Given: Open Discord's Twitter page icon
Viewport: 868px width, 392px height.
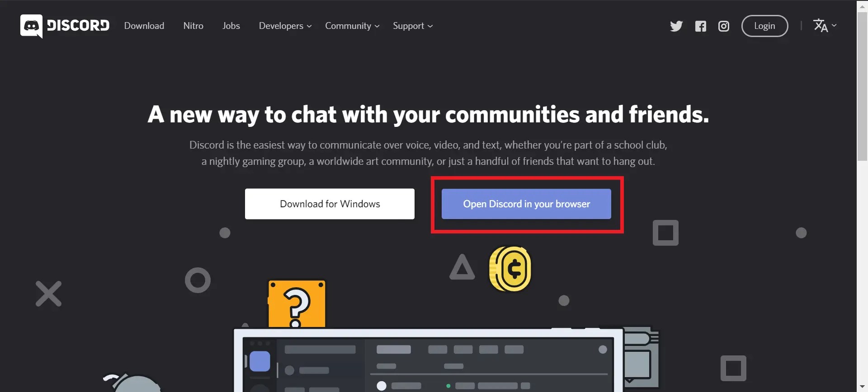Looking at the screenshot, I should [676, 26].
